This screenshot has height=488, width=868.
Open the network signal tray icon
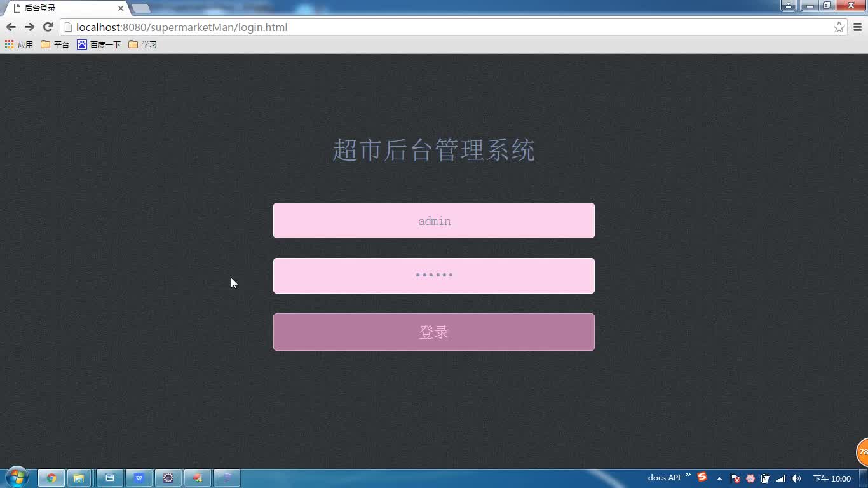(781, 478)
